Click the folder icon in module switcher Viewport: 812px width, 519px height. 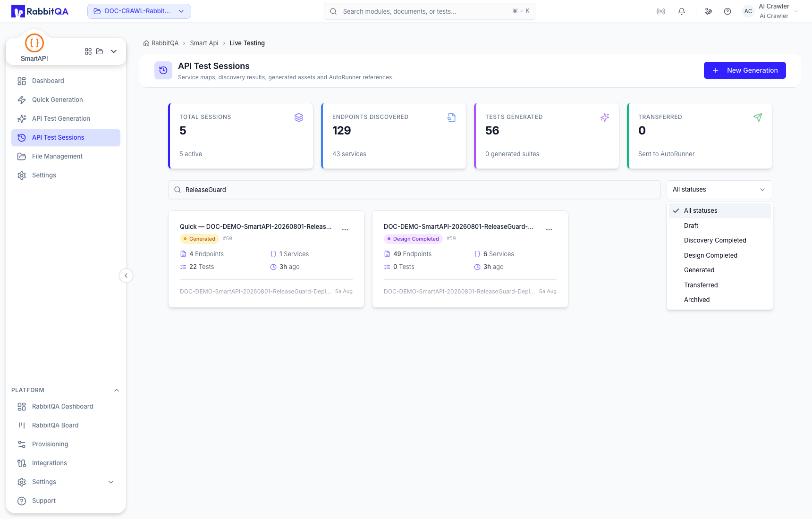pyautogui.click(x=100, y=51)
